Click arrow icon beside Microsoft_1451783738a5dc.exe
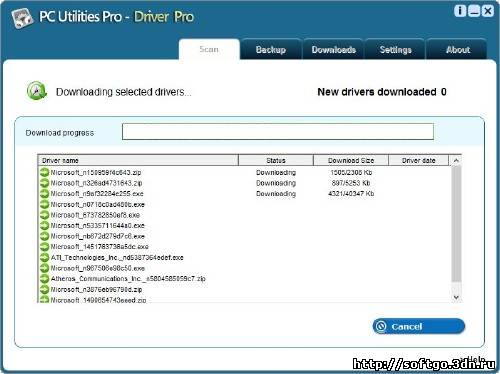This screenshot has width=500, height=374. click(x=44, y=247)
